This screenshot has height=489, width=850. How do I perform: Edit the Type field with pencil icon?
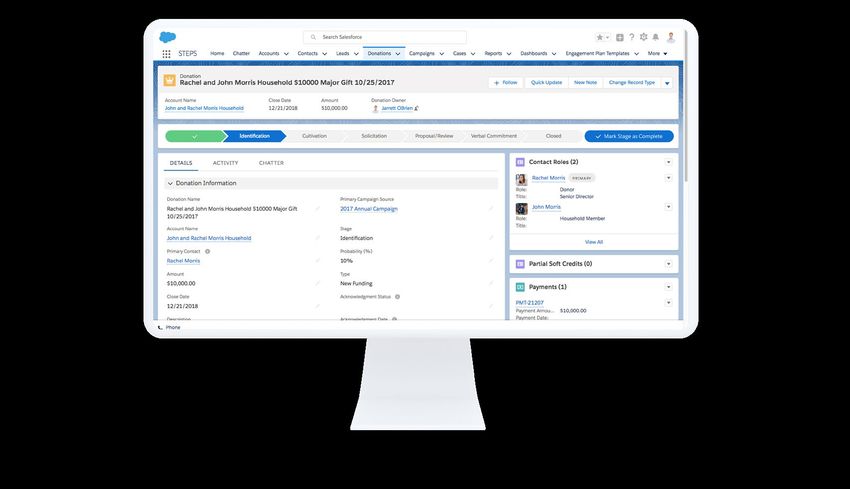[x=491, y=284]
